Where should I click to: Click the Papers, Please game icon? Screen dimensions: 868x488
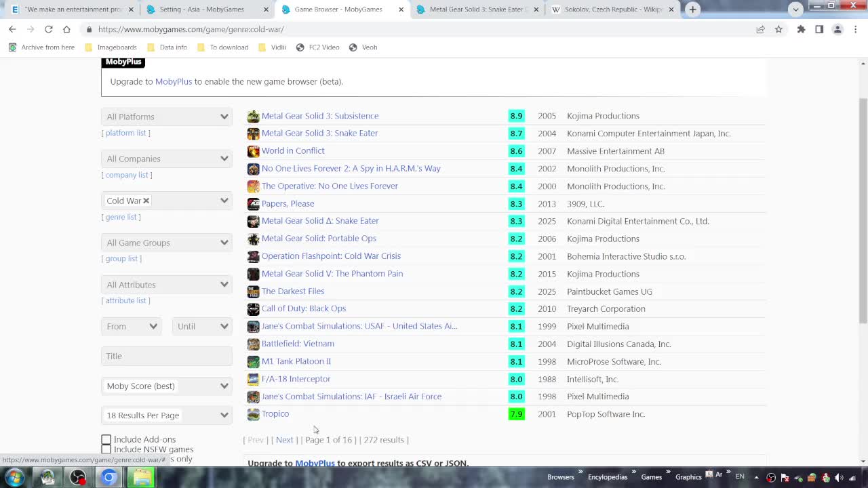tap(253, 203)
